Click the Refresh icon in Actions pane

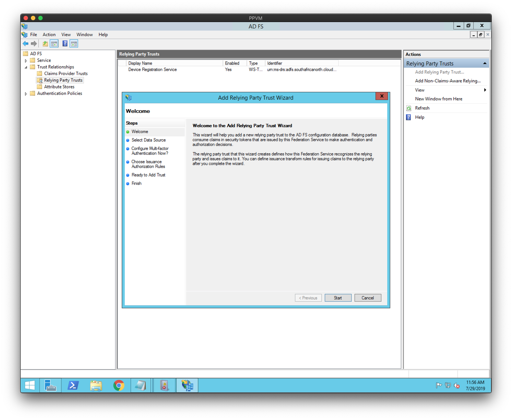tap(409, 108)
